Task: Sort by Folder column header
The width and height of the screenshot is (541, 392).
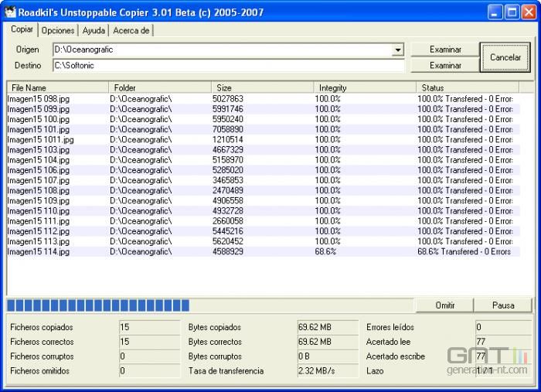Action: (x=160, y=87)
